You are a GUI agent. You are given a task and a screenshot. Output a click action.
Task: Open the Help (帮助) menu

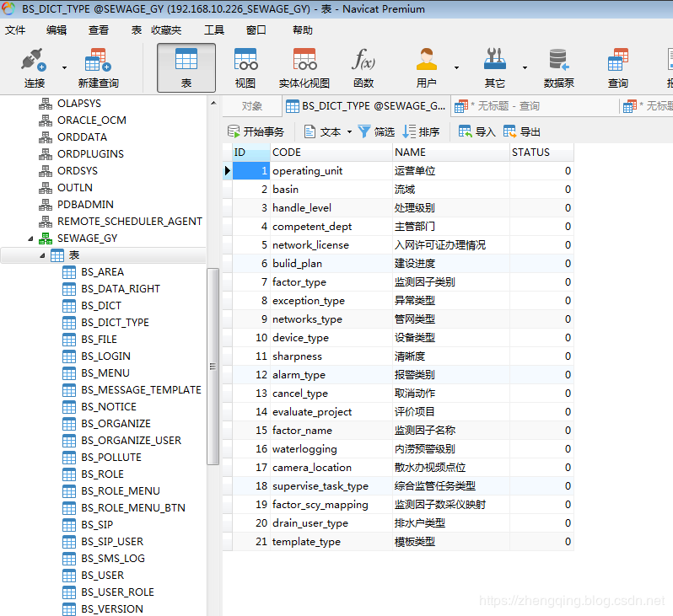[303, 30]
